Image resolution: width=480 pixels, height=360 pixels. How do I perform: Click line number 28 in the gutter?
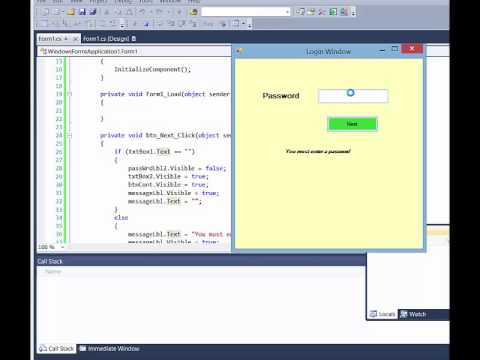click(59, 168)
